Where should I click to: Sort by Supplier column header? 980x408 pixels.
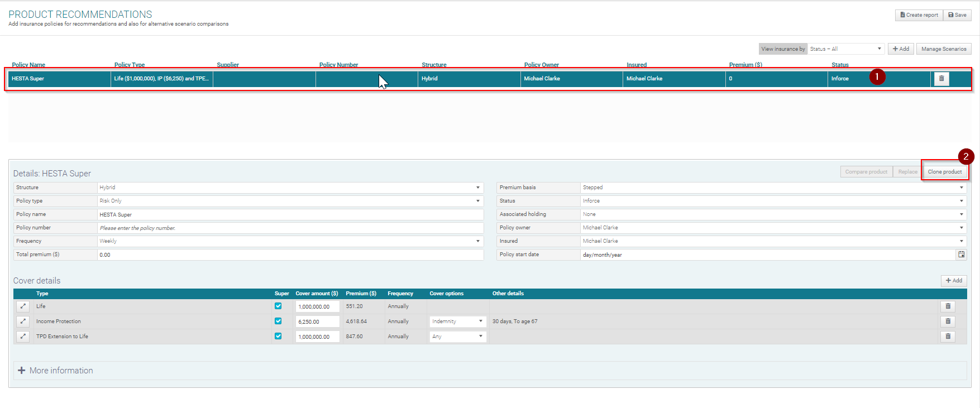[x=228, y=65]
